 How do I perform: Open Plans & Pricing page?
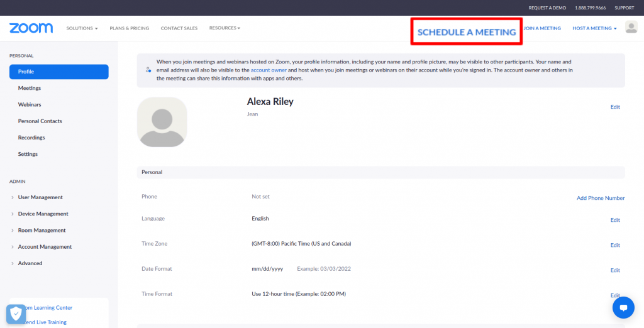[129, 28]
